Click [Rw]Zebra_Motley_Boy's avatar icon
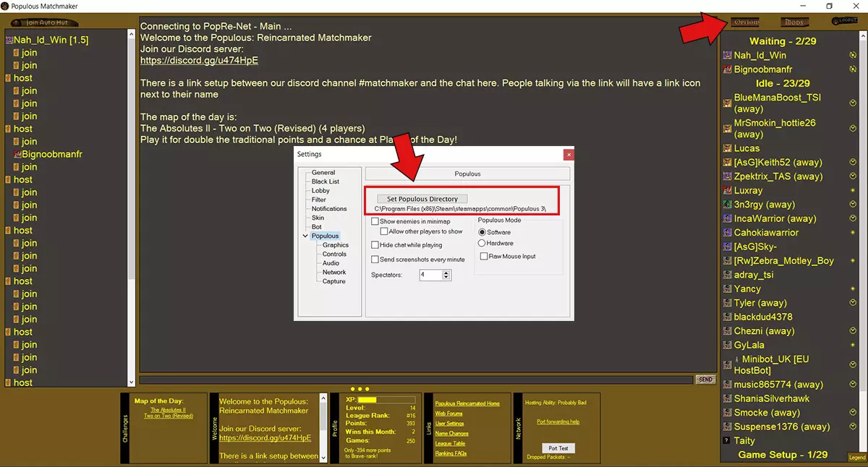 (x=727, y=261)
